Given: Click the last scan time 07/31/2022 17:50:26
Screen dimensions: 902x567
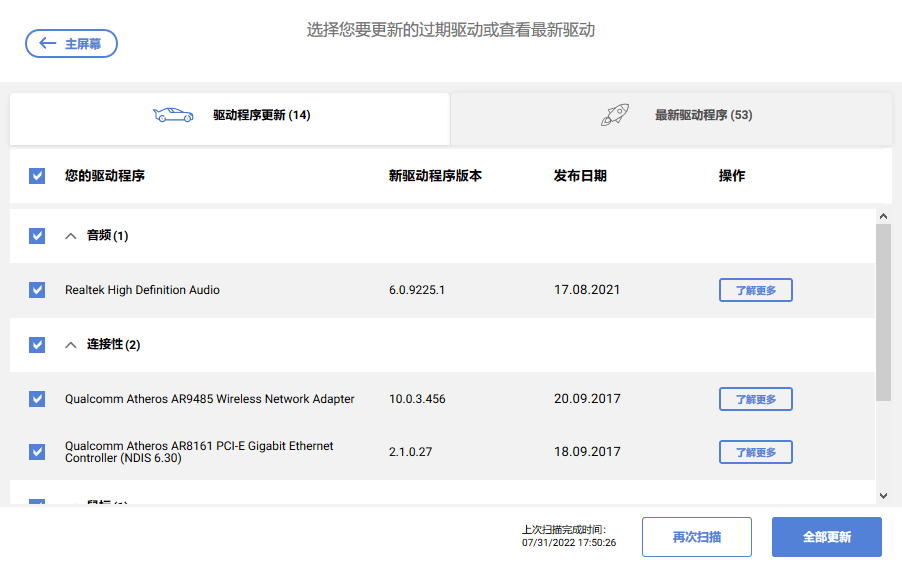Looking at the screenshot, I should (569, 543).
